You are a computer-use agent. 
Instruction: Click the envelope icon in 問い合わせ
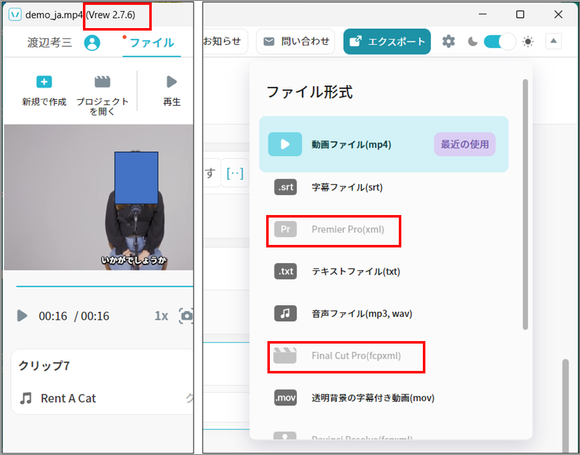tap(269, 41)
